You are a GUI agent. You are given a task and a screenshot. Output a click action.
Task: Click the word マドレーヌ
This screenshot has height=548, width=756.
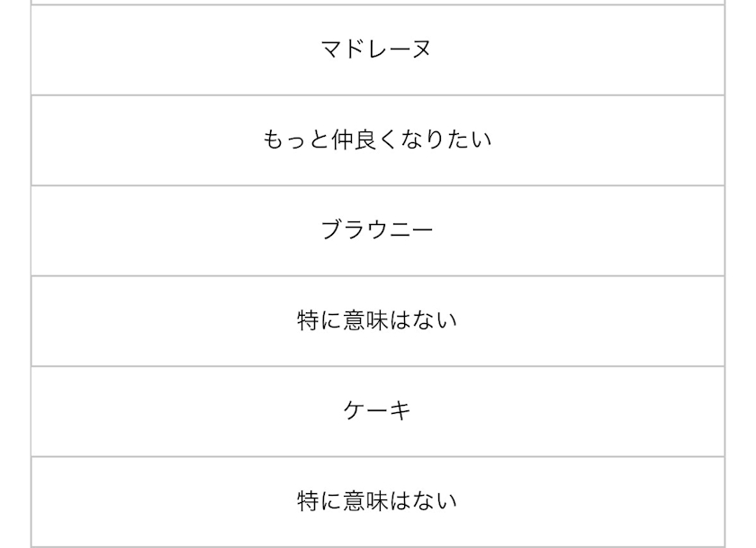coord(377,49)
